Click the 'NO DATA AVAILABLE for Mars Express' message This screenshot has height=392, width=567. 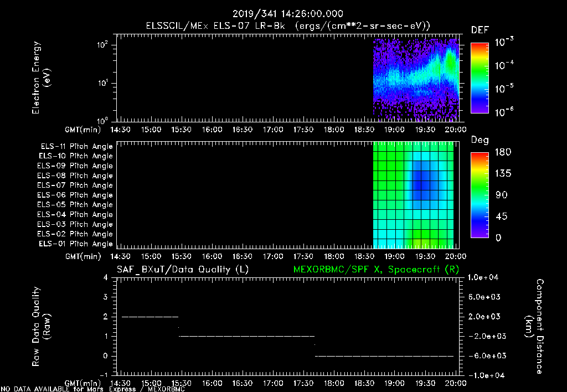click(x=92, y=389)
